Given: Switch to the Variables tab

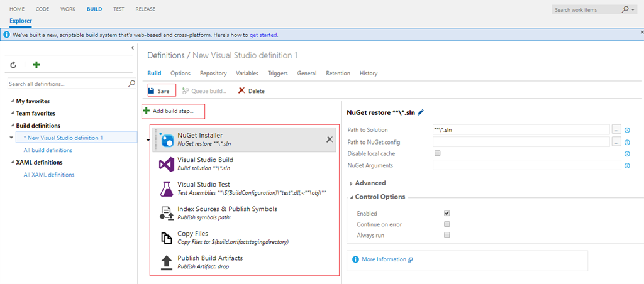Looking at the screenshot, I should click(x=247, y=74).
